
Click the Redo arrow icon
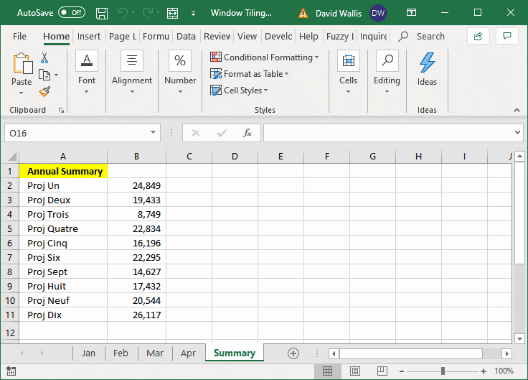[147, 13]
